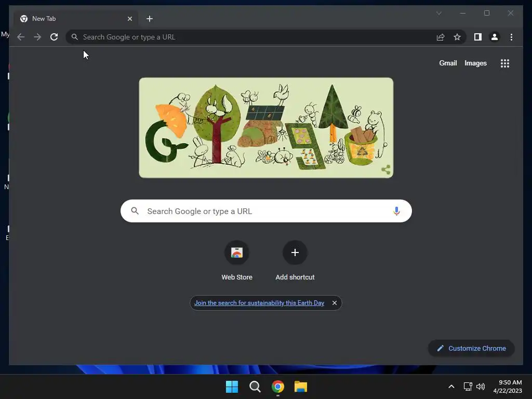Reload the current page
The width and height of the screenshot is (532, 399).
[54, 37]
